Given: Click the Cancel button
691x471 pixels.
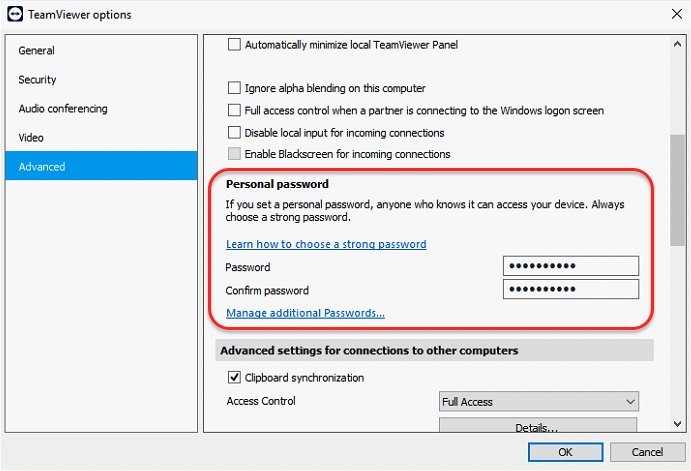Looking at the screenshot, I should point(647,452).
